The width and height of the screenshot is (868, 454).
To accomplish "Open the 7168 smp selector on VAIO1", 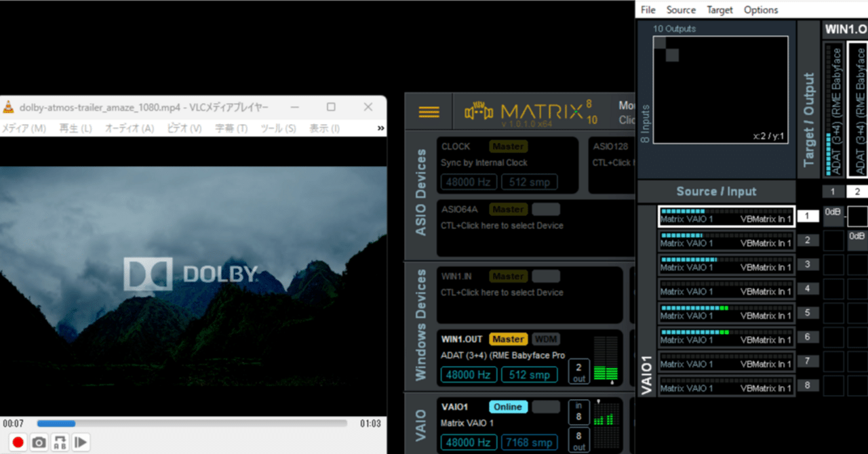I will tap(529, 442).
